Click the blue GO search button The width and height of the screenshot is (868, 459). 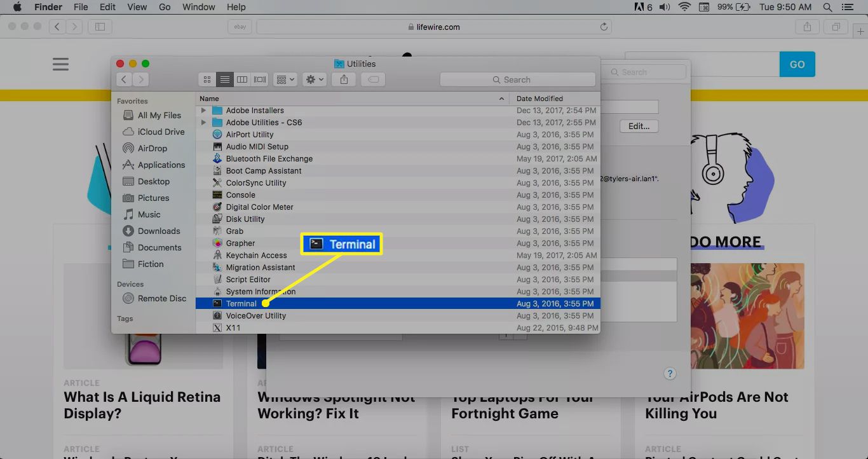797,64
